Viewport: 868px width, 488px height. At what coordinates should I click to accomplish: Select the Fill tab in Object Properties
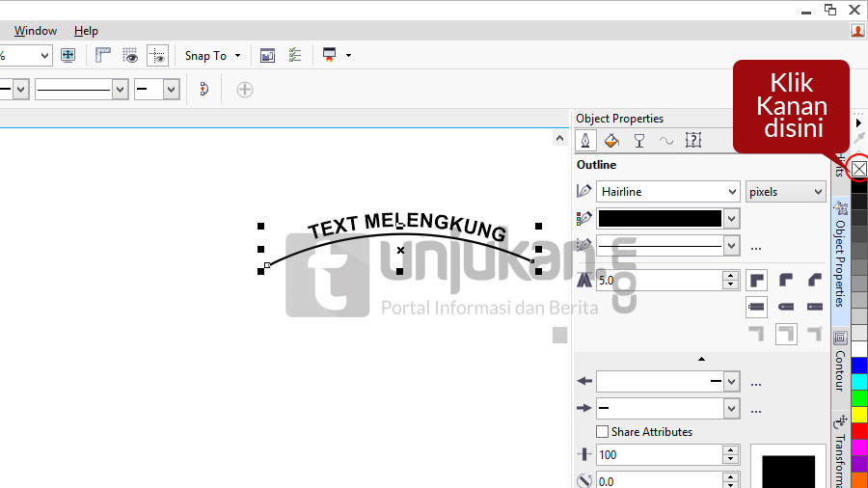[x=611, y=141]
